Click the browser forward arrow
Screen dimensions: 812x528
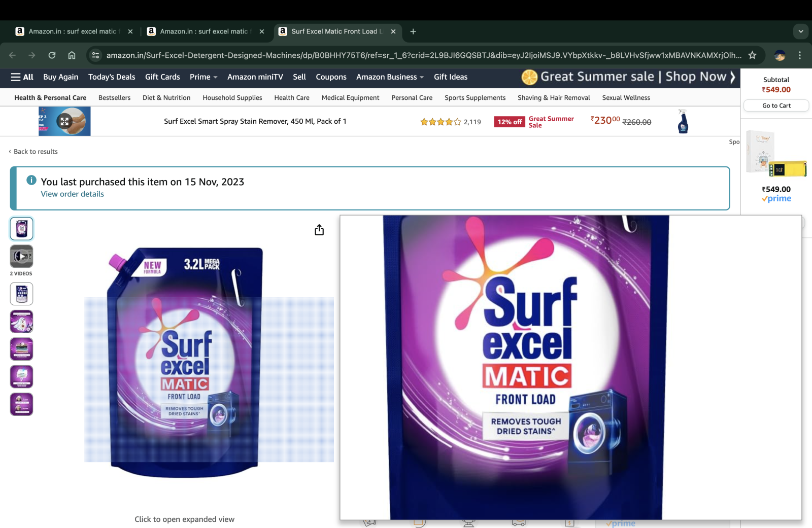click(x=32, y=55)
